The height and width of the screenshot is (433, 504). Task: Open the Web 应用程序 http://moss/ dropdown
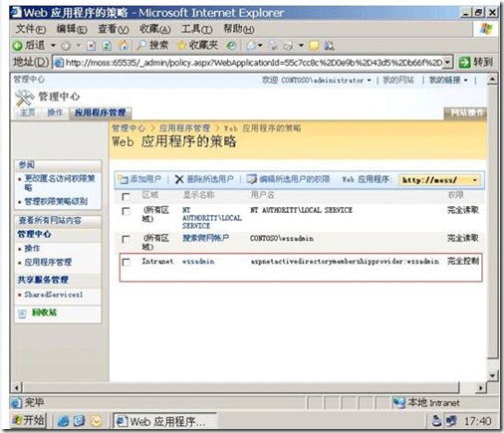[x=440, y=180]
